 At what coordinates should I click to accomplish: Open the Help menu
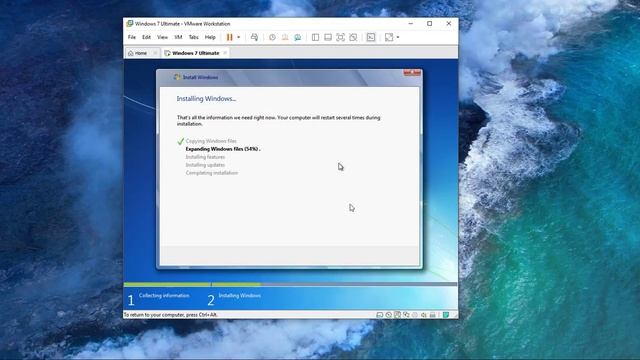pyautogui.click(x=210, y=37)
